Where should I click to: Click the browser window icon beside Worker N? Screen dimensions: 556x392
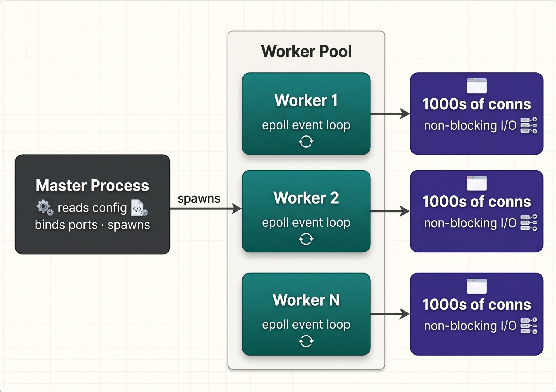pyautogui.click(x=477, y=286)
